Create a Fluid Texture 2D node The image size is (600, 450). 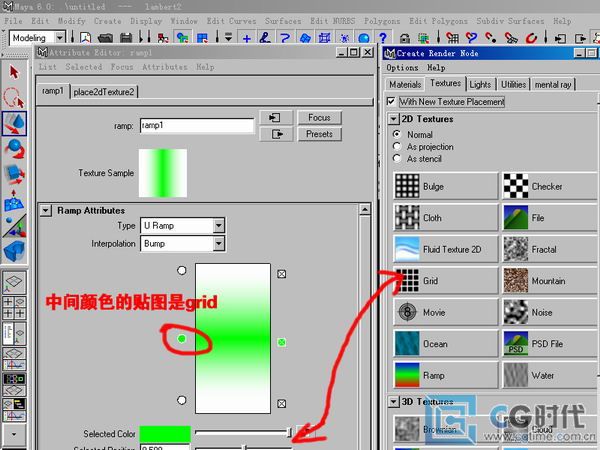(x=446, y=249)
